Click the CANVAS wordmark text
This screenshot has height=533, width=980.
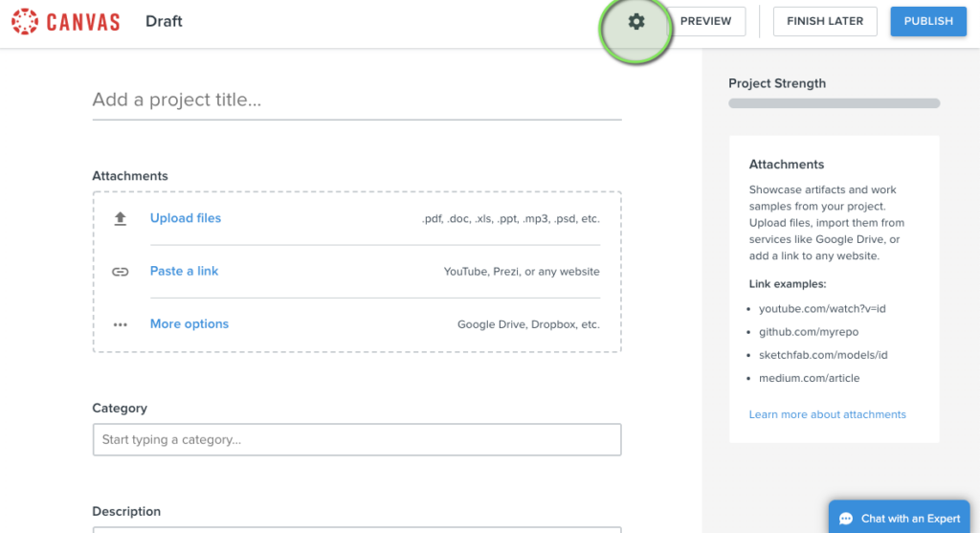tap(83, 22)
